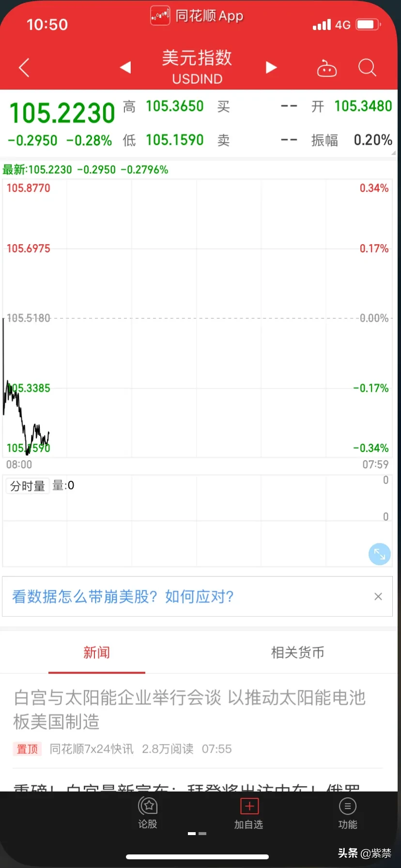Open the 论股 discussion icon
Viewport: 401px width, 868px height.
pyautogui.click(x=148, y=812)
